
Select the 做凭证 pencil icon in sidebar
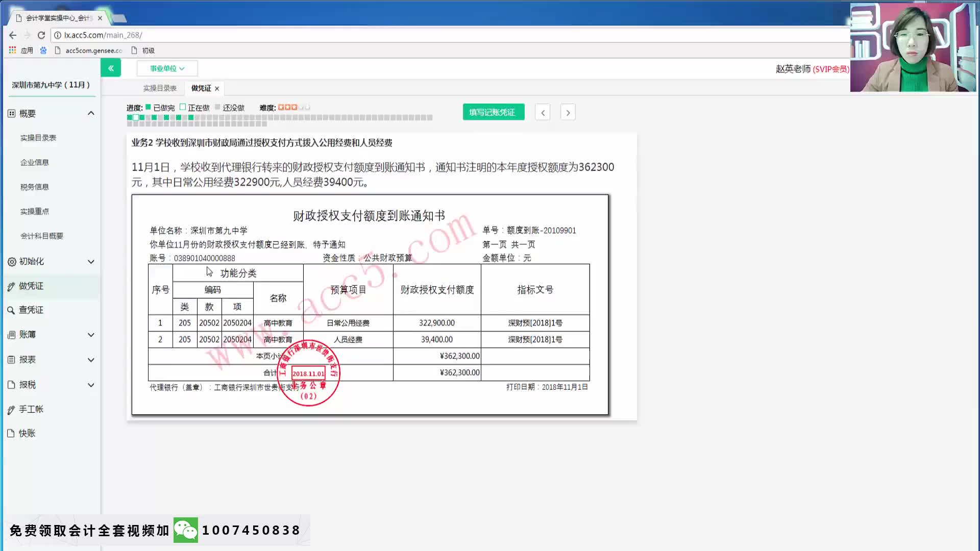click(11, 286)
